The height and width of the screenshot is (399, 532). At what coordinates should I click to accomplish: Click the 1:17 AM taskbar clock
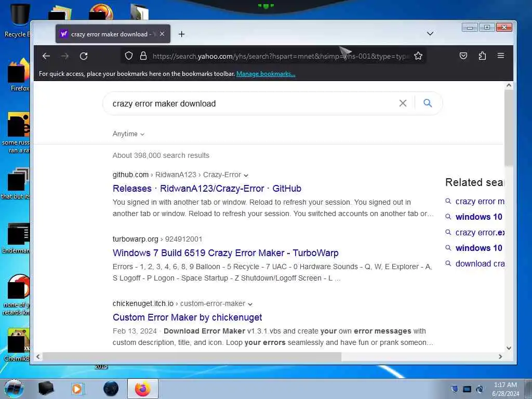coord(505,385)
